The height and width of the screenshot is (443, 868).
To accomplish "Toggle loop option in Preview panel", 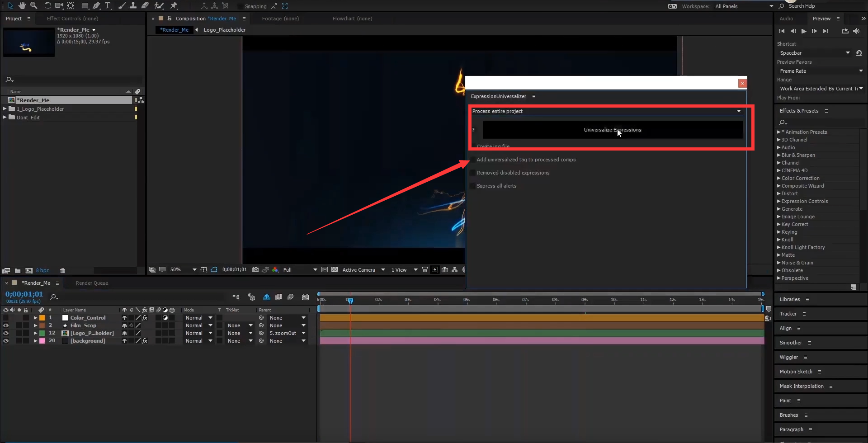I will (845, 31).
